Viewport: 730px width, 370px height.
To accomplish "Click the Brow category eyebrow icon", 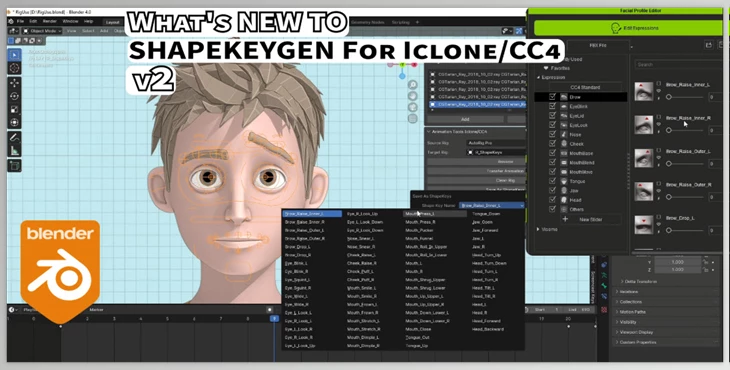I will pos(563,97).
